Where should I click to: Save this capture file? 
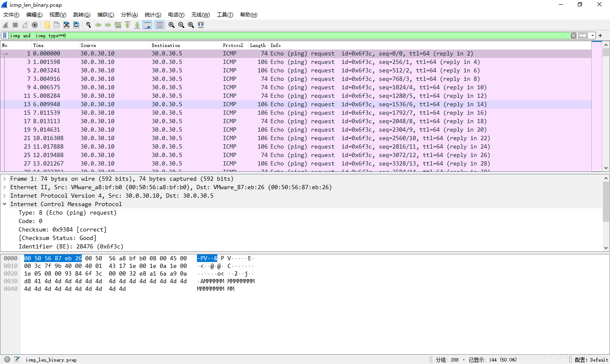point(57,25)
